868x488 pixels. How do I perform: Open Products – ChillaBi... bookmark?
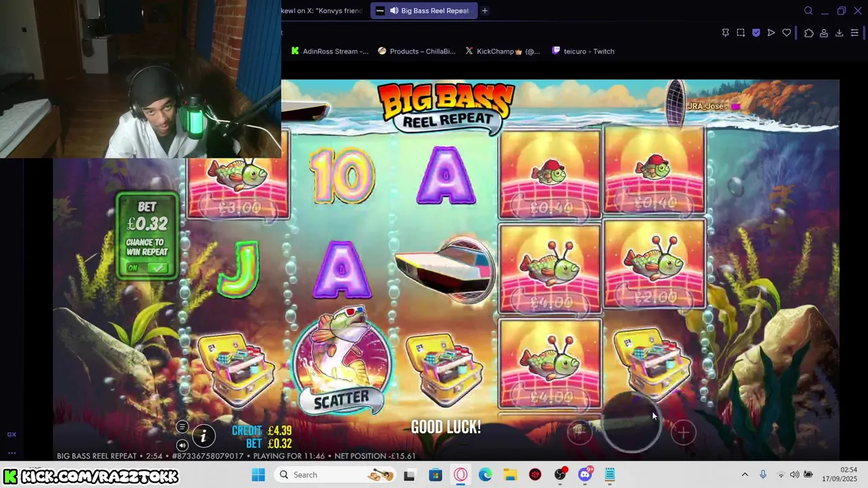pyautogui.click(x=416, y=51)
